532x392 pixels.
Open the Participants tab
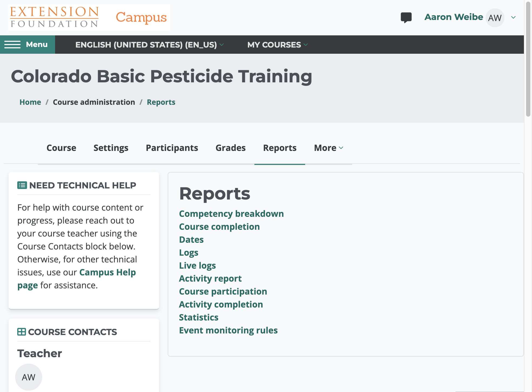(x=172, y=148)
